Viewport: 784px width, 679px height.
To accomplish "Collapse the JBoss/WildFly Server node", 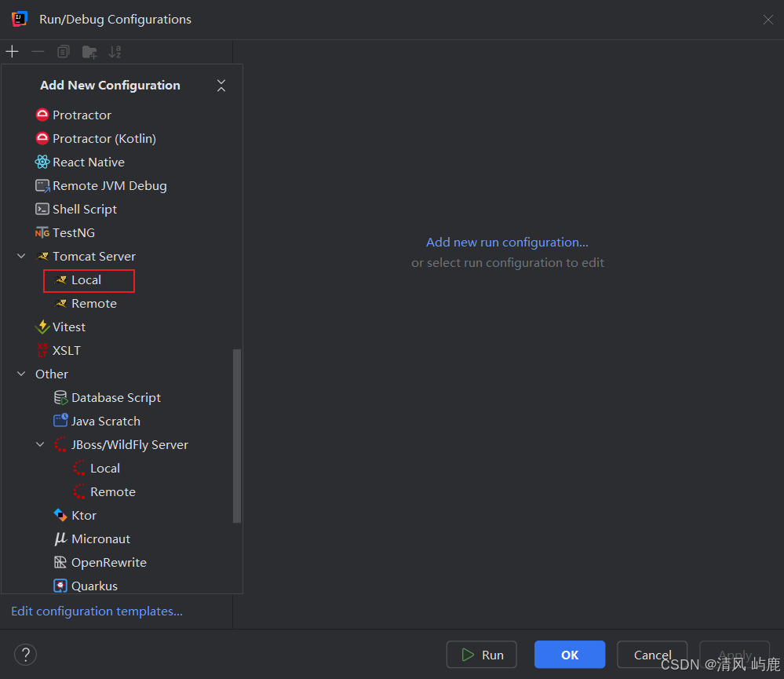I will click(41, 444).
